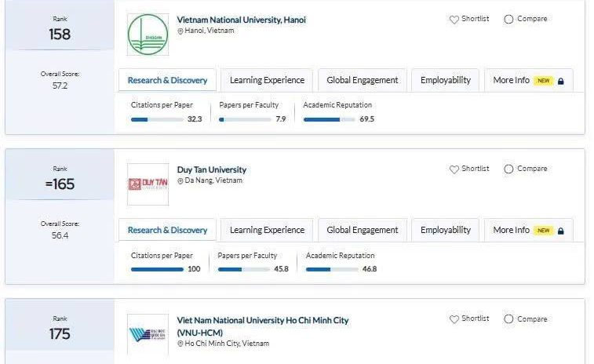Image resolution: width=594 pixels, height=364 pixels.
Task: Click the Papers per Faculty value 7.9
Action: (281, 119)
